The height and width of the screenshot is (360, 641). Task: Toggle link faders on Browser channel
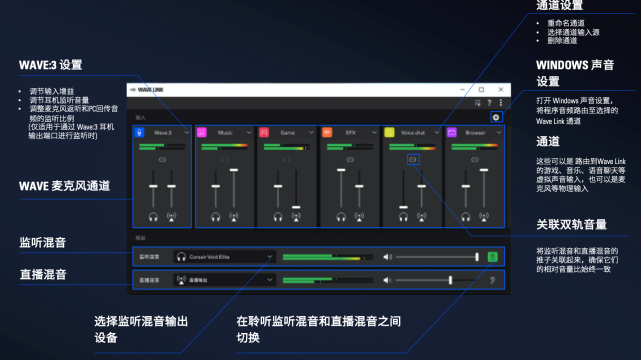tap(475, 160)
